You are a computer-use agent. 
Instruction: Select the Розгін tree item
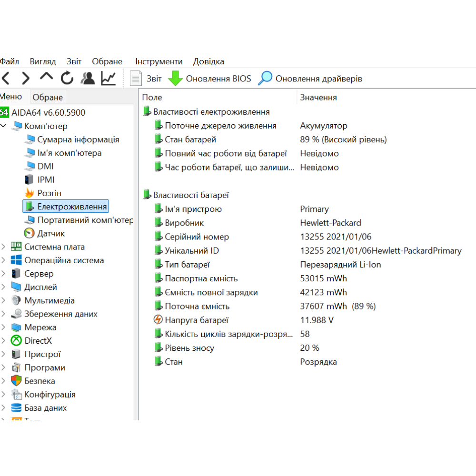(49, 193)
